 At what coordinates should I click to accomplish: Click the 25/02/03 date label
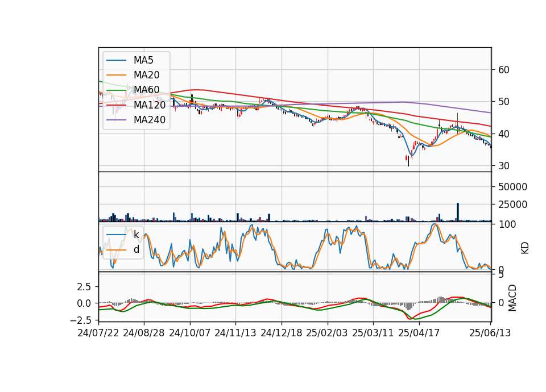[327, 333]
